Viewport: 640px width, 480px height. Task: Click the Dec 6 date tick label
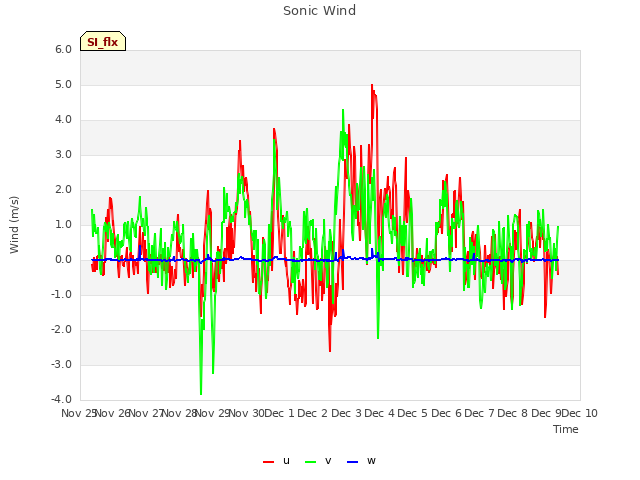tap(446, 413)
